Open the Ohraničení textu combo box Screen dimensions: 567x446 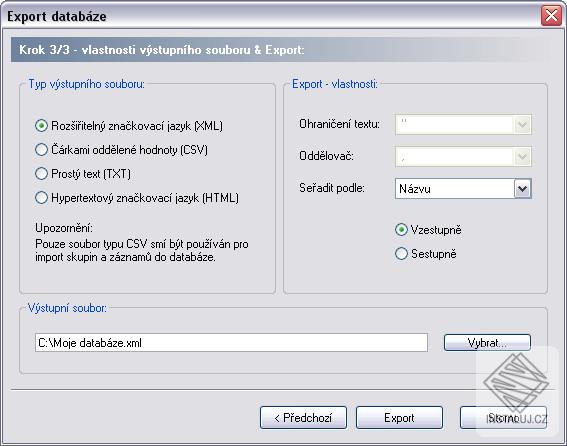coord(463,125)
